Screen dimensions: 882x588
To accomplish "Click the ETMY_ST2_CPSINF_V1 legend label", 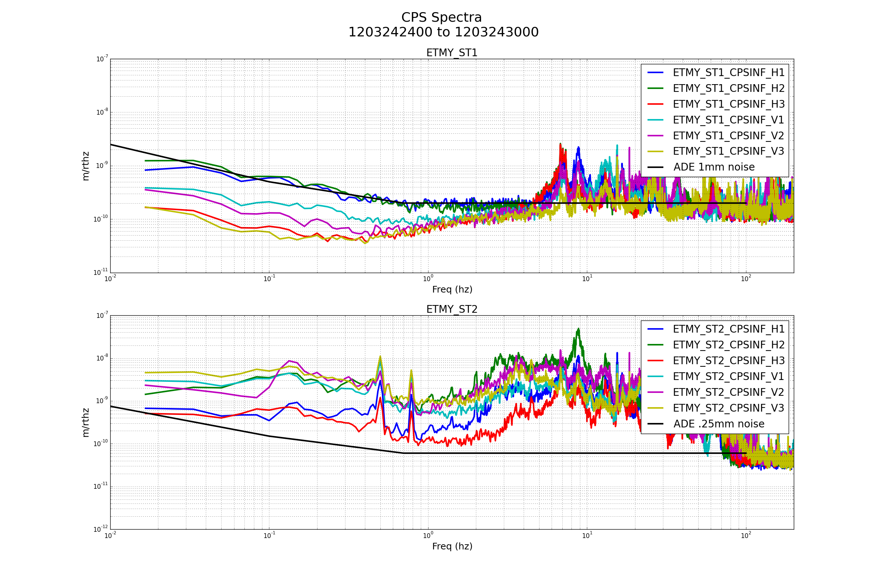I will 728,376.
